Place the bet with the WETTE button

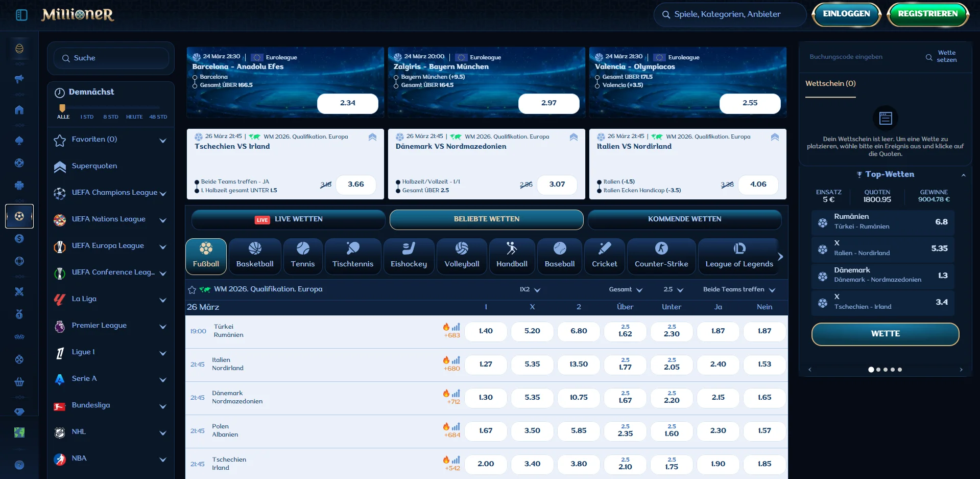point(886,334)
